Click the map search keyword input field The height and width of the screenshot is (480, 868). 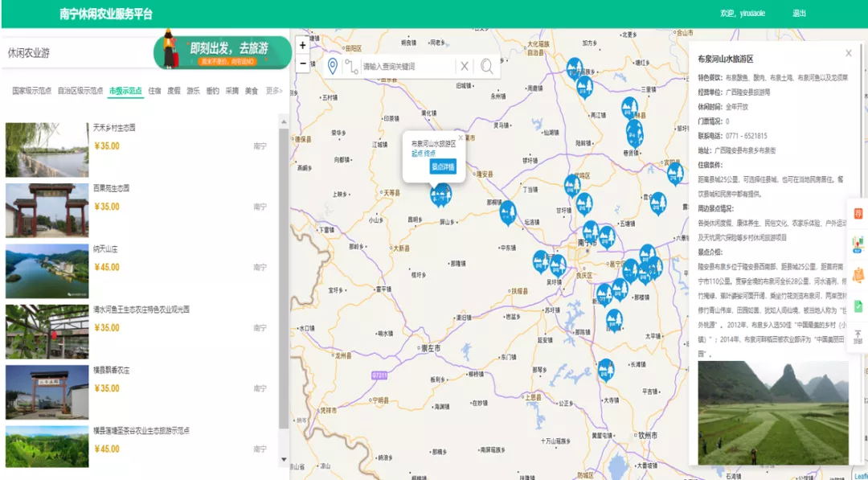[407, 67]
